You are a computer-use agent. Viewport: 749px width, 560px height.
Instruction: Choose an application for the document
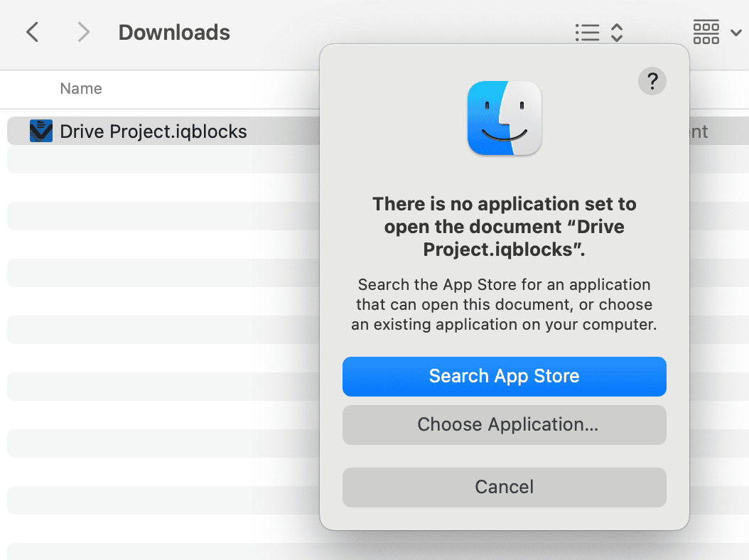pyautogui.click(x=505, y=424)
